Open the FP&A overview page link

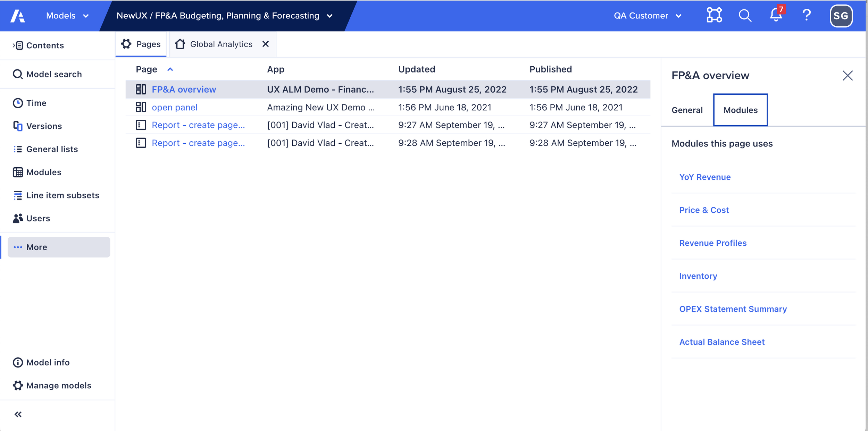(x=184, y=90)
